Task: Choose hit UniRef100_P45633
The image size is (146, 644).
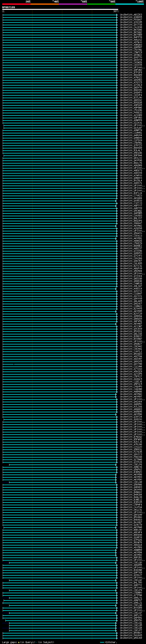Action: tap(131, 113)
